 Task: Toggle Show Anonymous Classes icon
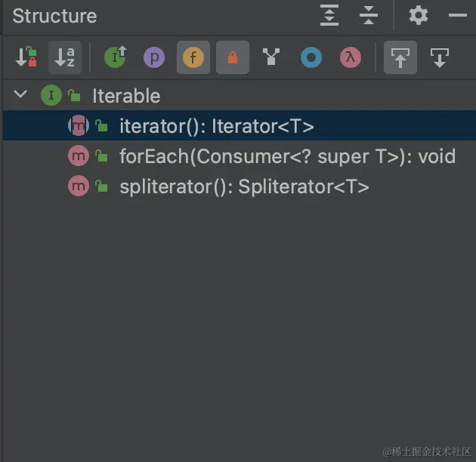[311, 57]
